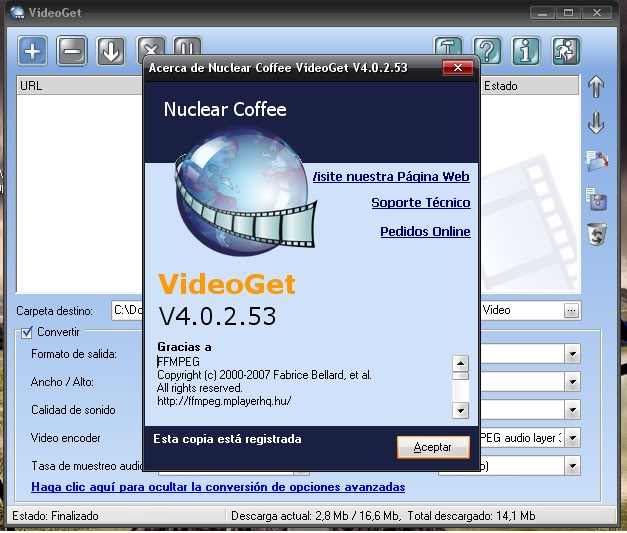Screen dimensions: 627x533
Task: Click the URL column header
Action: 79,86
